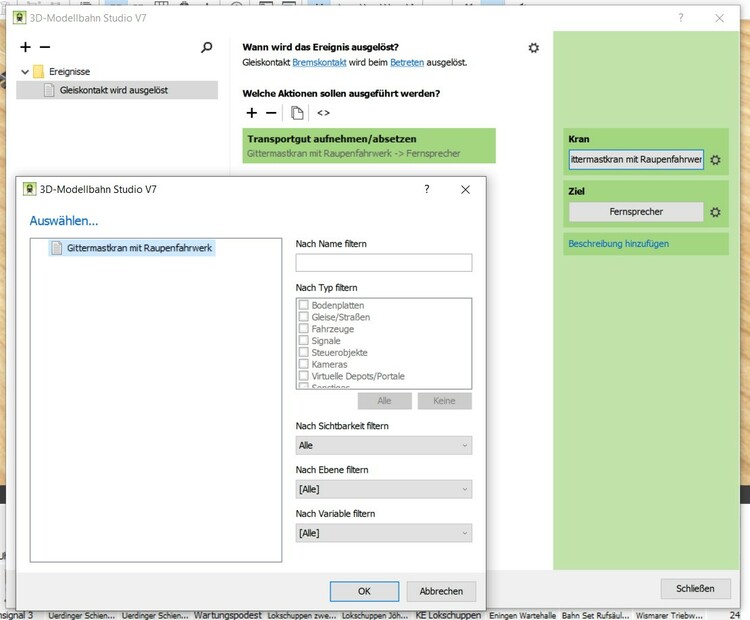Click the Kran field showing Gittermastkran mit Raupenfahrwerk

pyautogui.click(x=636, y=160)
